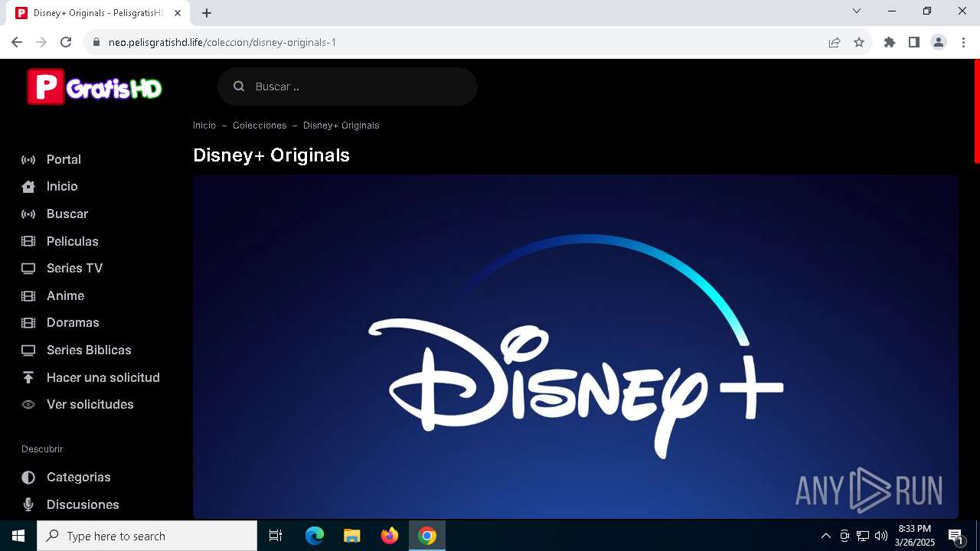The width and height of the screenshot is (980, 551).
Task: Select Doramas in the sidebar
Action: click(73, 323)
